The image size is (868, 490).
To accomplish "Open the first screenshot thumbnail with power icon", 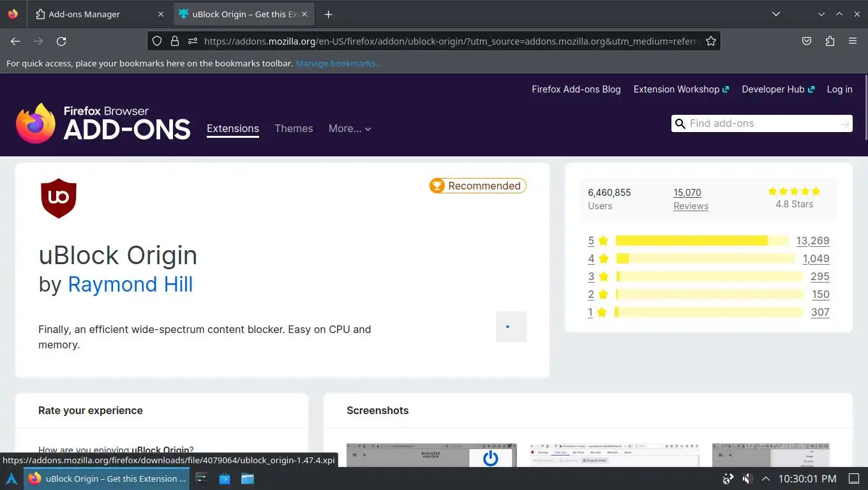I will pos(431,455).
